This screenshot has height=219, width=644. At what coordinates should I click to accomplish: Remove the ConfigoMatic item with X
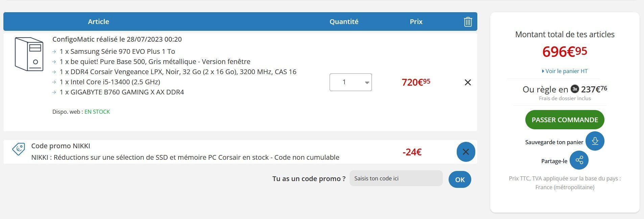tap(468, 82)
